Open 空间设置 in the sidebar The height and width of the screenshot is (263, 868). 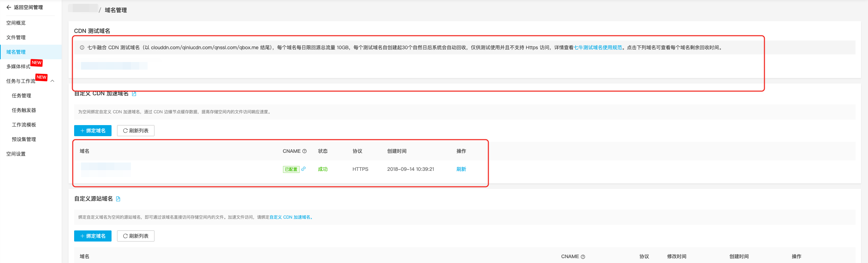point(16,154)
